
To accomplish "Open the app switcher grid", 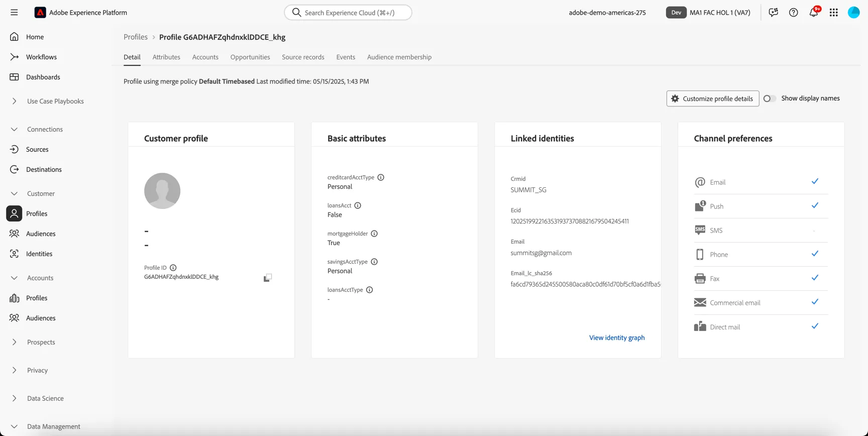I will [x=834, y=13].
